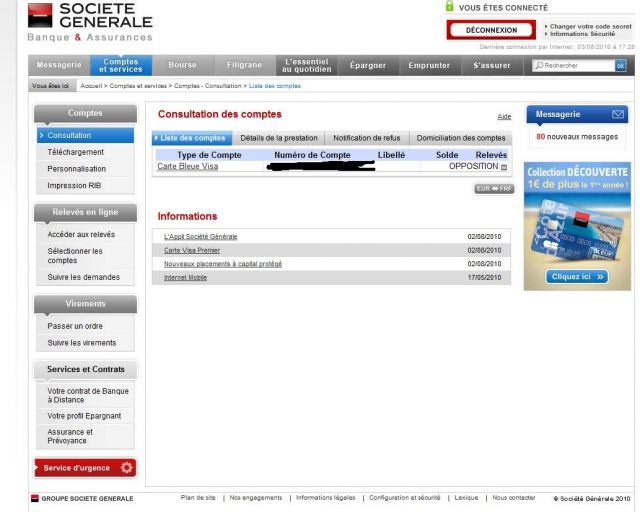
Task: Open Votre contrat de Banque à Distance
Action: coord(85,395)
